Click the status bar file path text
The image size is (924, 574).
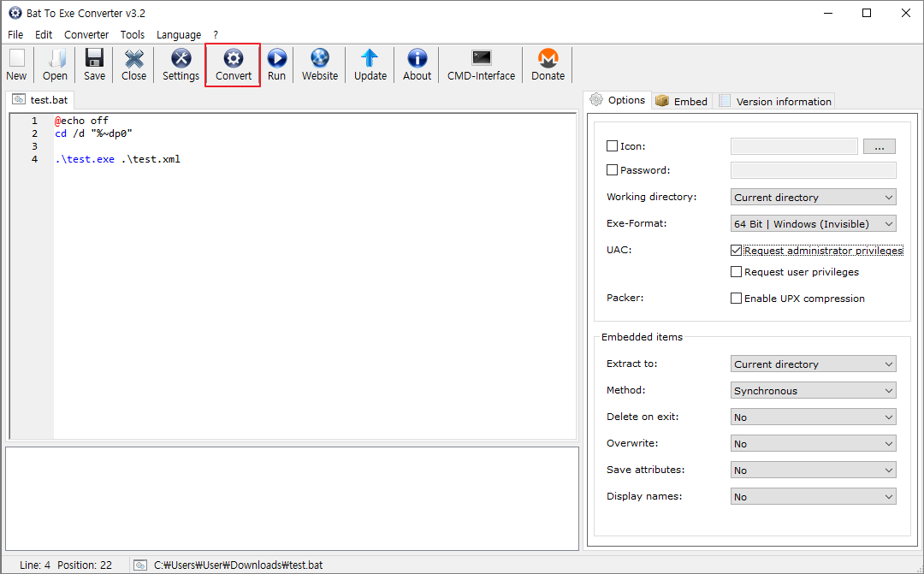pos(238,565)
